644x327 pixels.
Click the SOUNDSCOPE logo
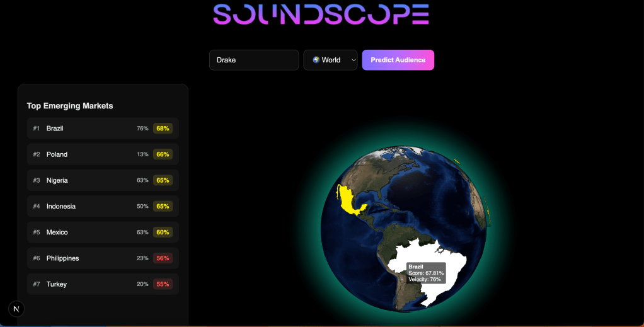click(x=321, y=14)
